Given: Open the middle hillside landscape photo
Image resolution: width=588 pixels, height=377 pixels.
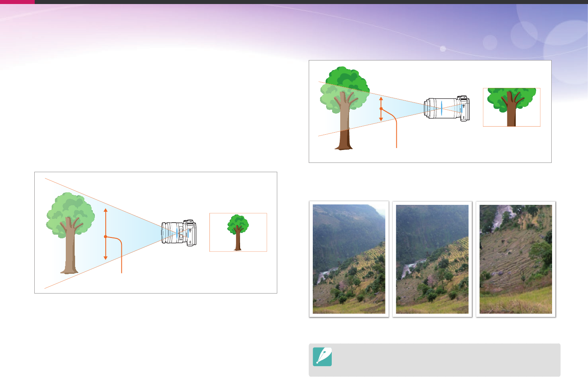Looking at the screenshot, I should pyautogui.click(x=432, y=259).
